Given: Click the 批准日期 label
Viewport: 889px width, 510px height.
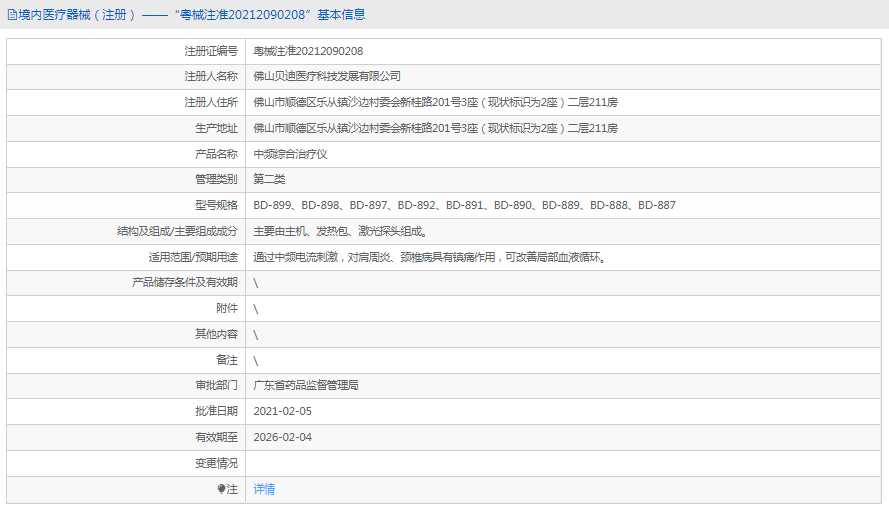Looking at the screenshot, I should pyautogui.click(x=217, y=411).
